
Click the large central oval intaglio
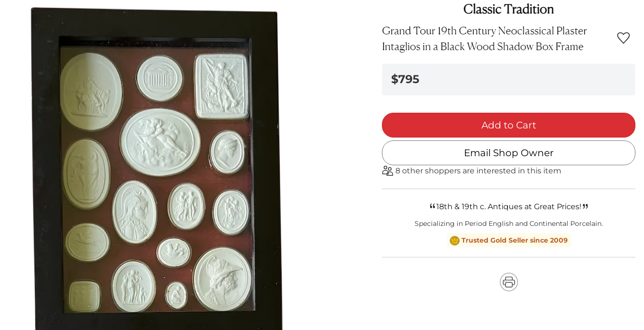[x=160, y=141]
